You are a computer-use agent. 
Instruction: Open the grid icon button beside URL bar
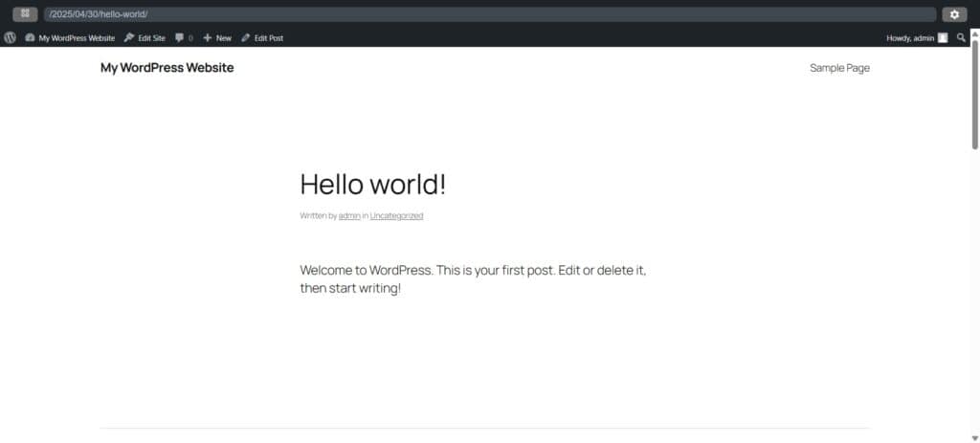point(25,14)
